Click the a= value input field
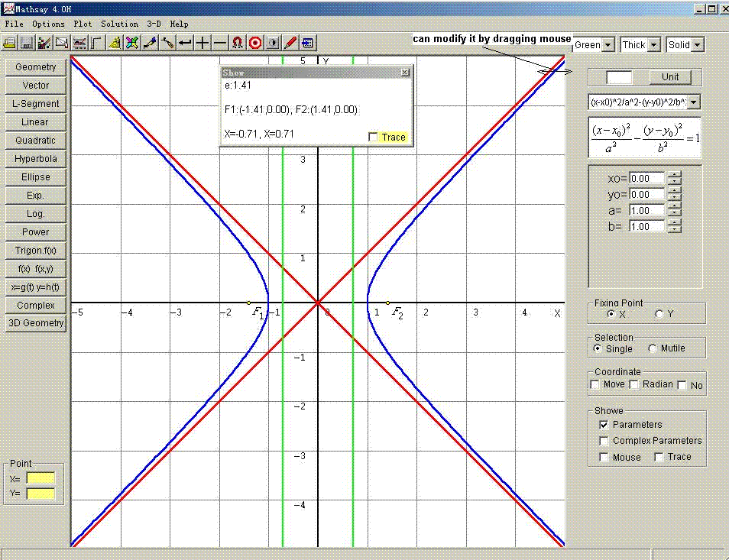The width and height of the screenshot is (729, 560). click(646, 211)
